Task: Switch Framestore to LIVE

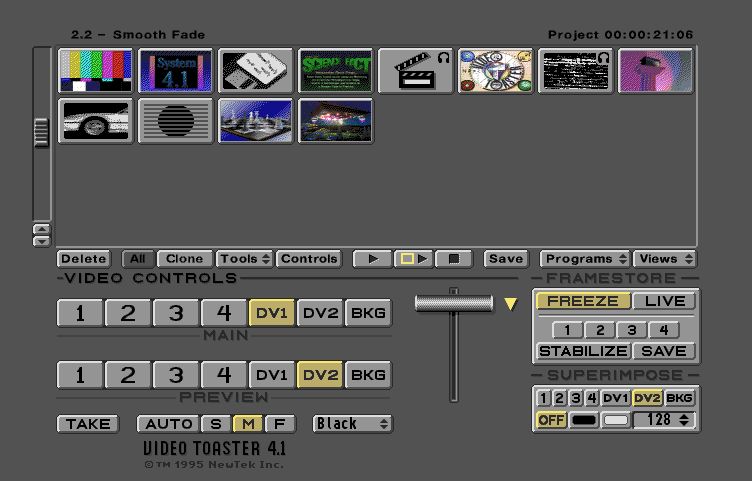Action: coord(664,301)
